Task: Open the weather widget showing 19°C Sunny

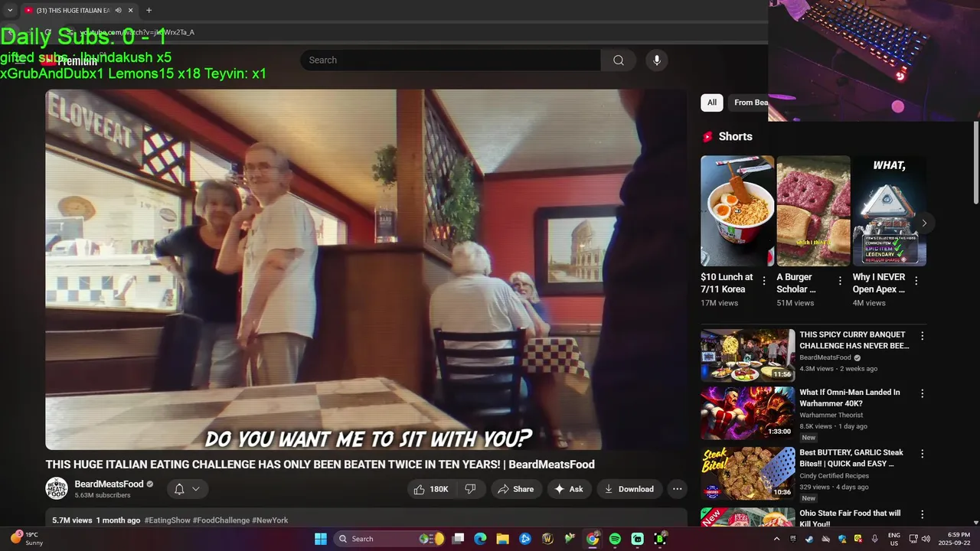Action: coord(28,539)
